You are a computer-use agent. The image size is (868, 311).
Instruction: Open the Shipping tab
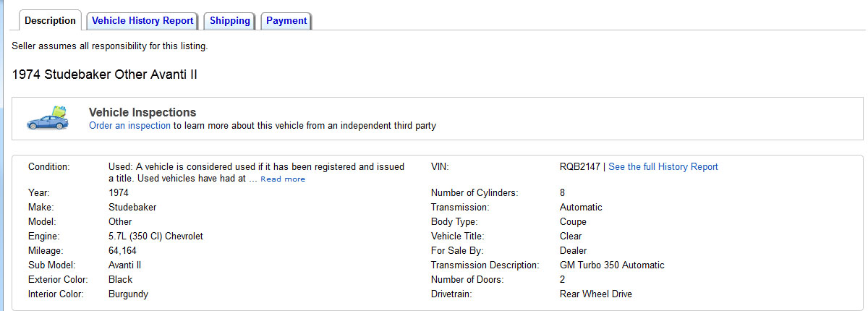point(230,20)
